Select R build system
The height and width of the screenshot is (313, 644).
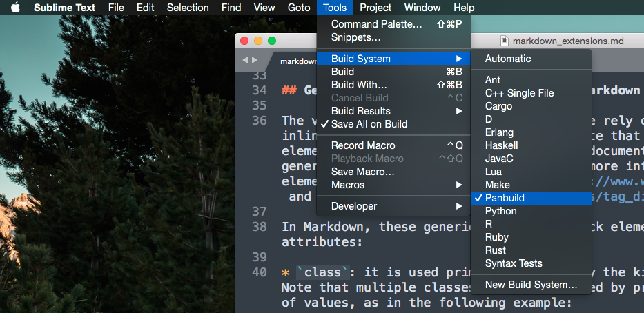(x=531, y=224)
